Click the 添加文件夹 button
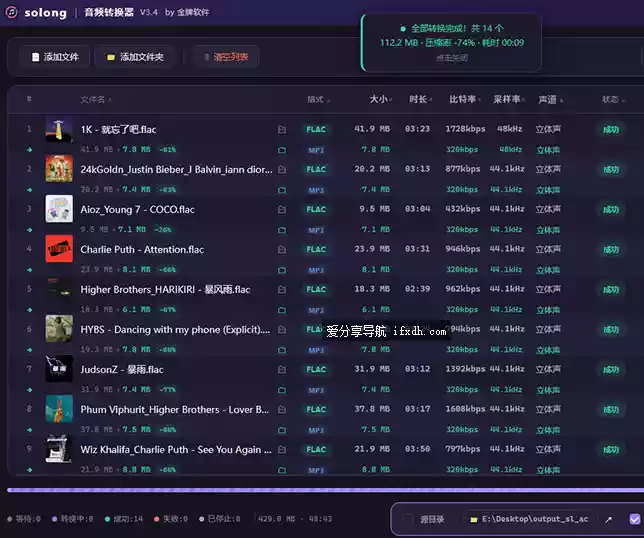 coord(135,57)
